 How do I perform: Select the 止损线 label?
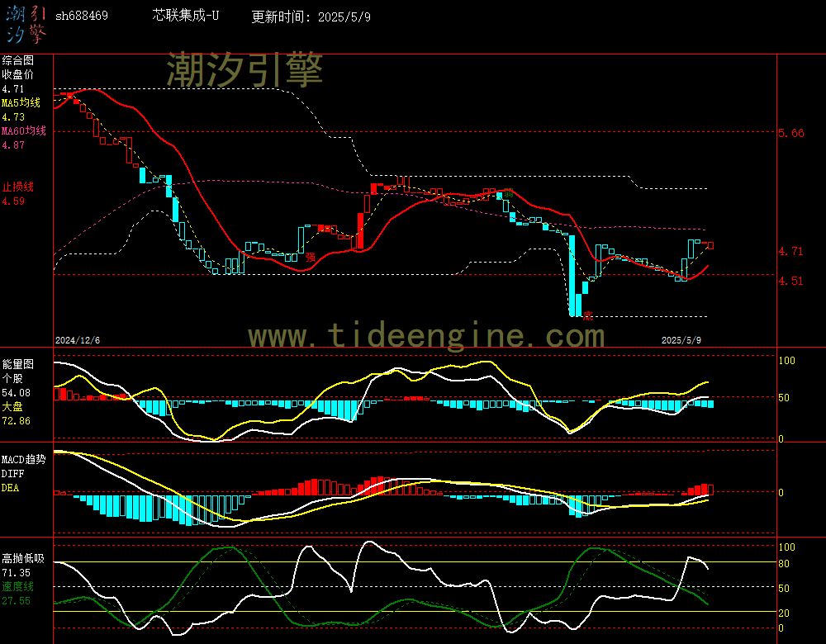(17, 187)
